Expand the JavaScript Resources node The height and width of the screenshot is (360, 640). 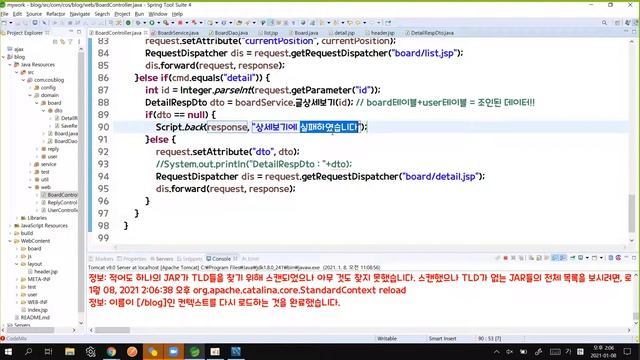coord(10,226)
